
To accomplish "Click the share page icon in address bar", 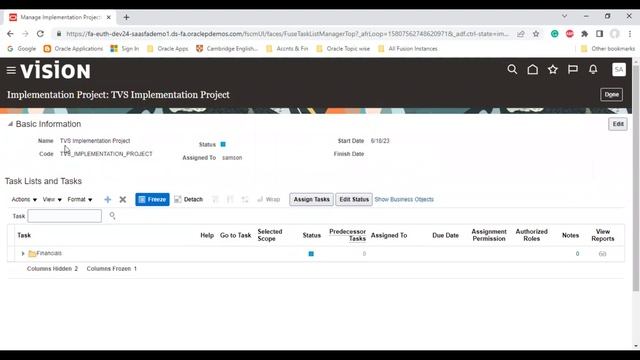I will 521,34.
